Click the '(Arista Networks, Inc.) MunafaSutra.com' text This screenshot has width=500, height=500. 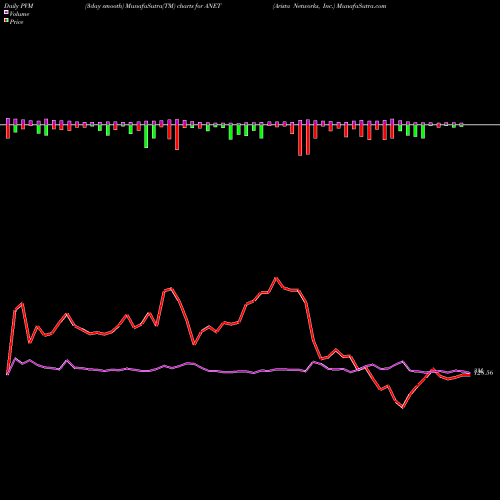(x=329, y=6)
